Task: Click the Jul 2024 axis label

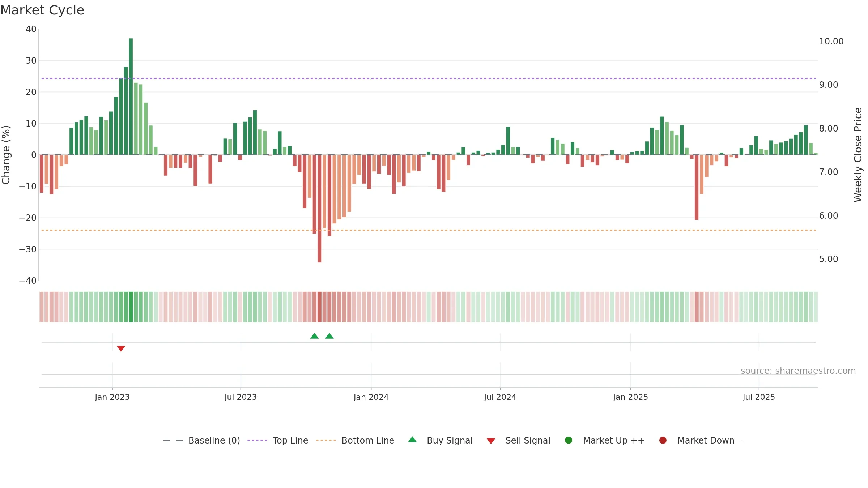Action: (x=500, y=397)
